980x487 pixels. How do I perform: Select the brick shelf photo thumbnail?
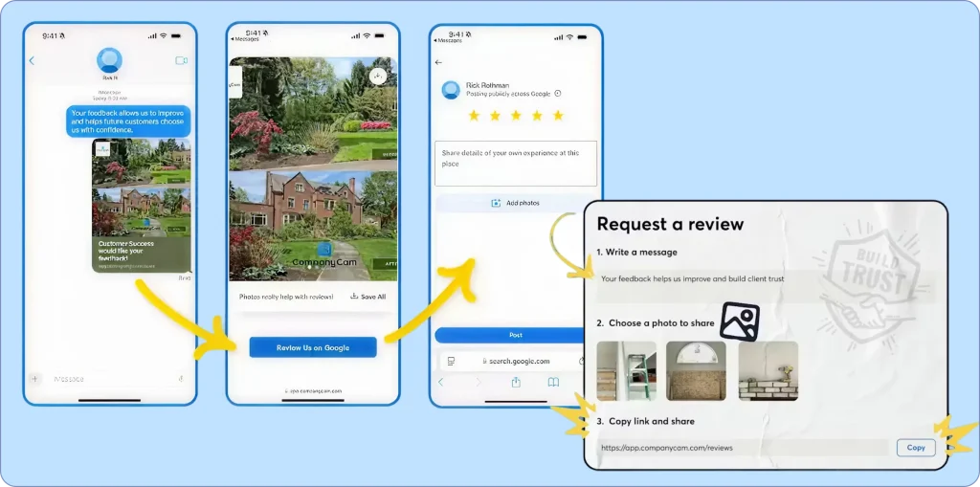point(768,370)
